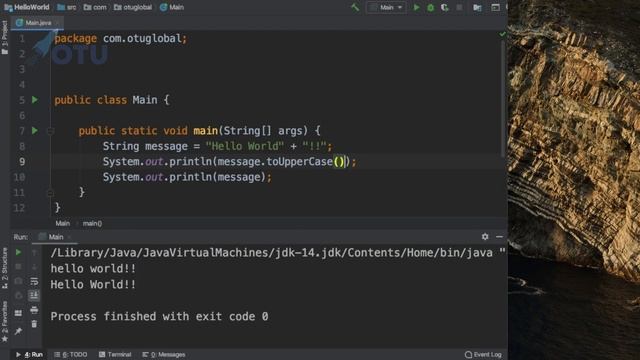
Task: Click the run gutter arrow beside the main method
Action: point(35,131)
